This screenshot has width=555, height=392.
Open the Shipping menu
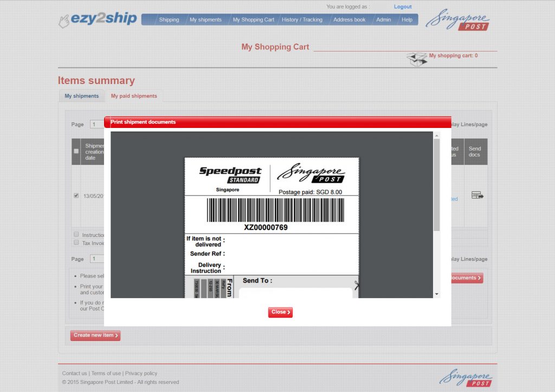(169, 20)
